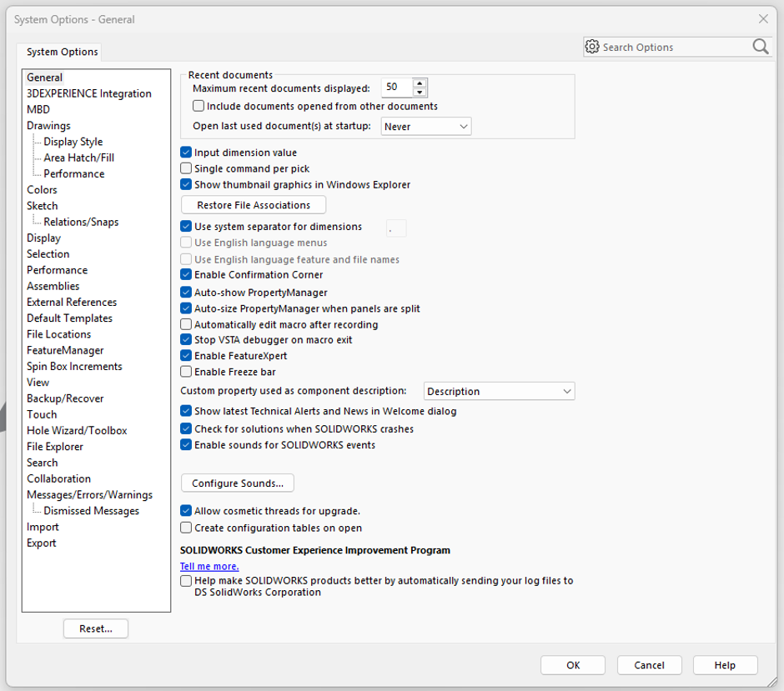Screen dimensions: 784x691
Task: Select Dismissed Messages item
Action: coord(92,511)
